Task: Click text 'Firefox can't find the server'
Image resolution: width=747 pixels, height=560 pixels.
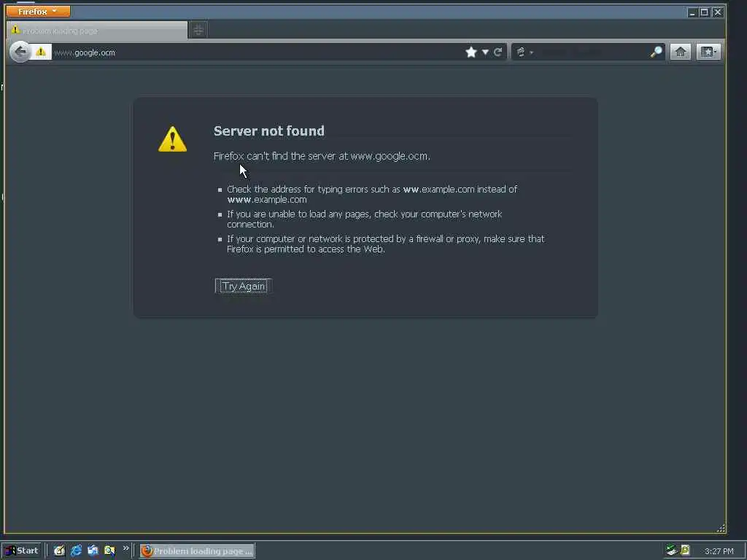Action: [322, 156]
